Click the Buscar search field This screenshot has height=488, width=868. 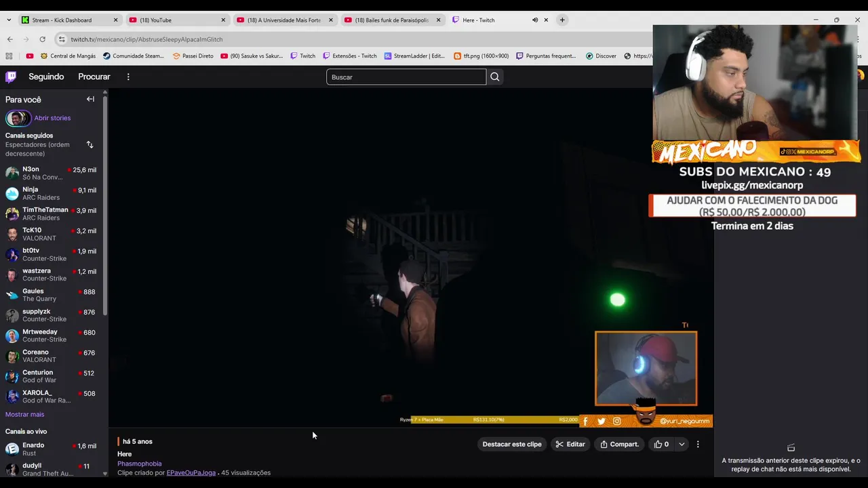tap(406, 77)
